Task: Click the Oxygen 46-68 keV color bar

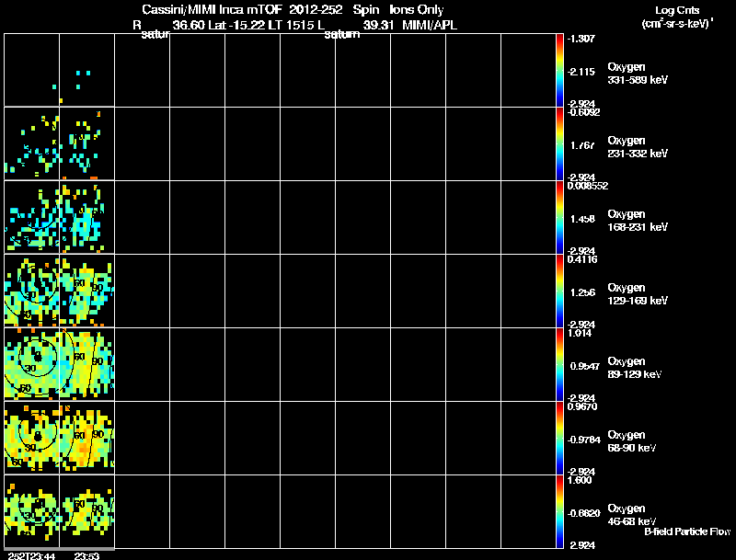Action: 559,511
